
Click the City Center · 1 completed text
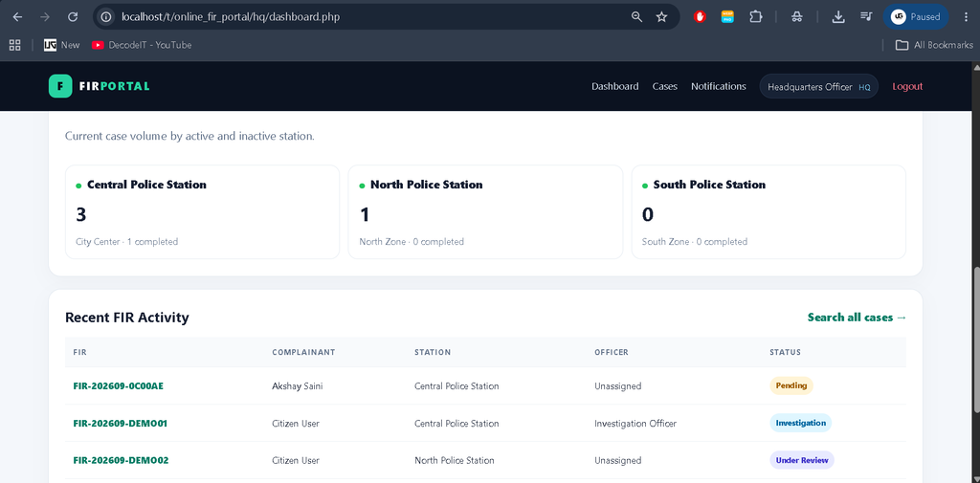pos(127,242)
